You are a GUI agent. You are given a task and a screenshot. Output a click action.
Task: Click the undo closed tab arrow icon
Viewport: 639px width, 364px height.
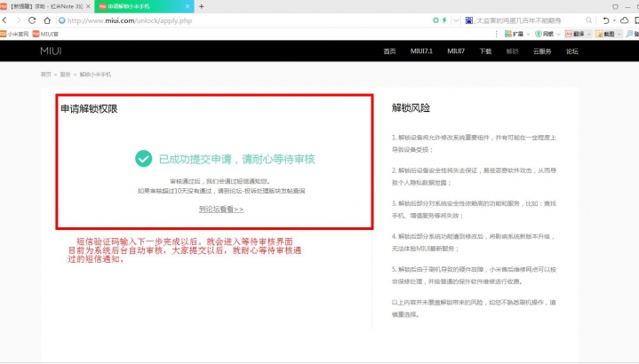click(606, 20)
